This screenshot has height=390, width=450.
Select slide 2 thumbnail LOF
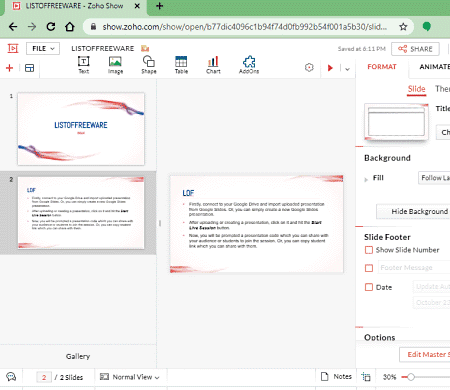coord(81,213)
